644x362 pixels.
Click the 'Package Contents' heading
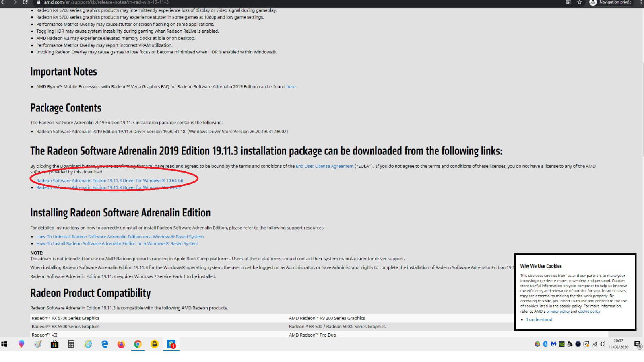point(66,108)
